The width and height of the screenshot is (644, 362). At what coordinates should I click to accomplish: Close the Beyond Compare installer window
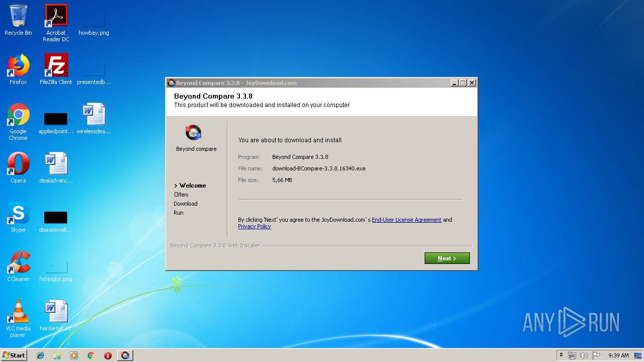pos(472,83)
